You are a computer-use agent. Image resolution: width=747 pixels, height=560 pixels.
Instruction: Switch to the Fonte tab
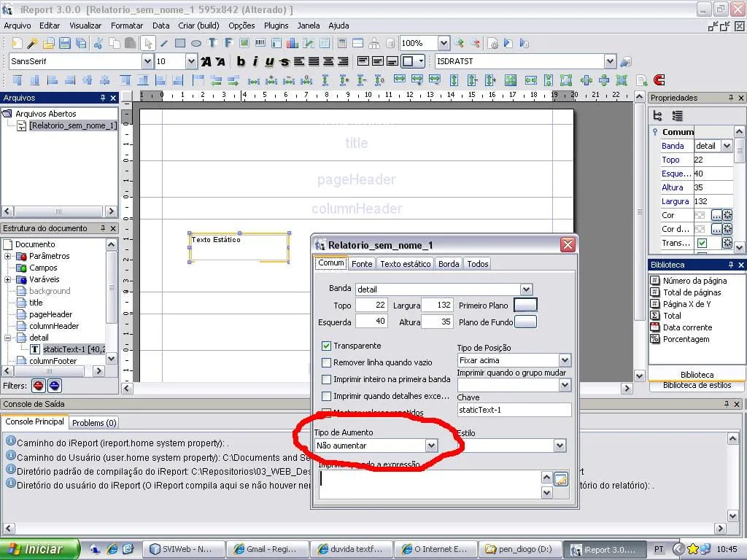pyautogui.click(x=362, y=264)
